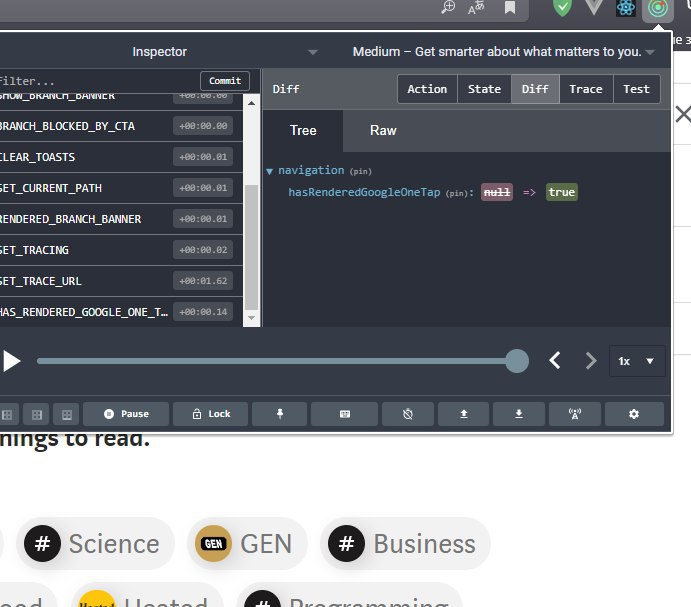Click the first window layout icon
This screenshot has height=607, width=691.
click(7, 414)
